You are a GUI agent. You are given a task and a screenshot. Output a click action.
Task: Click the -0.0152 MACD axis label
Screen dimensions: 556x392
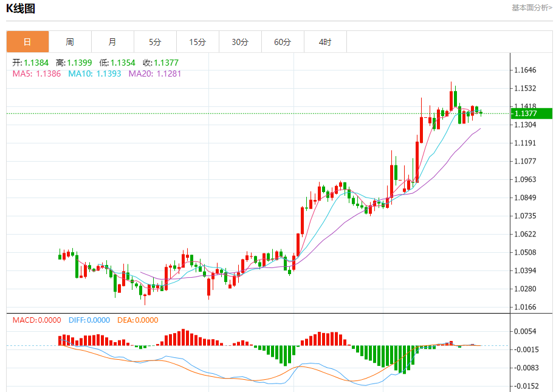[x=526, y=386]
